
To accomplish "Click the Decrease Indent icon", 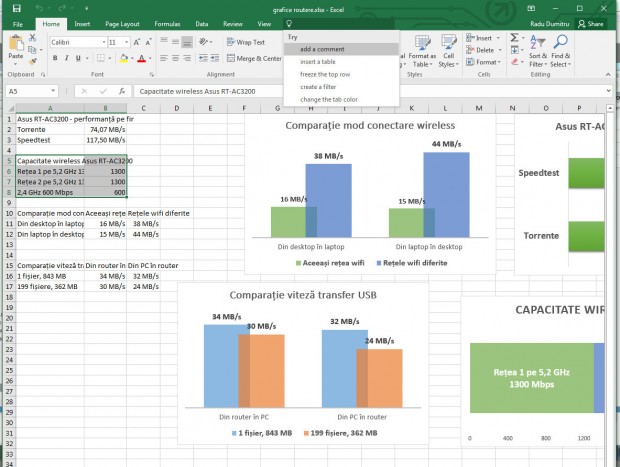I will pos(203,58).
